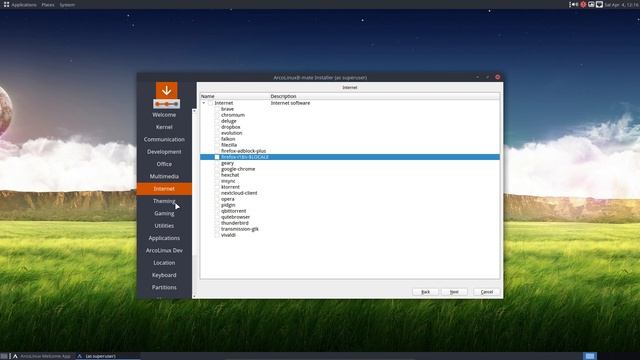Open the System menu in top panel
Viewport: 640px width, 360px height.
coord(67,4)
